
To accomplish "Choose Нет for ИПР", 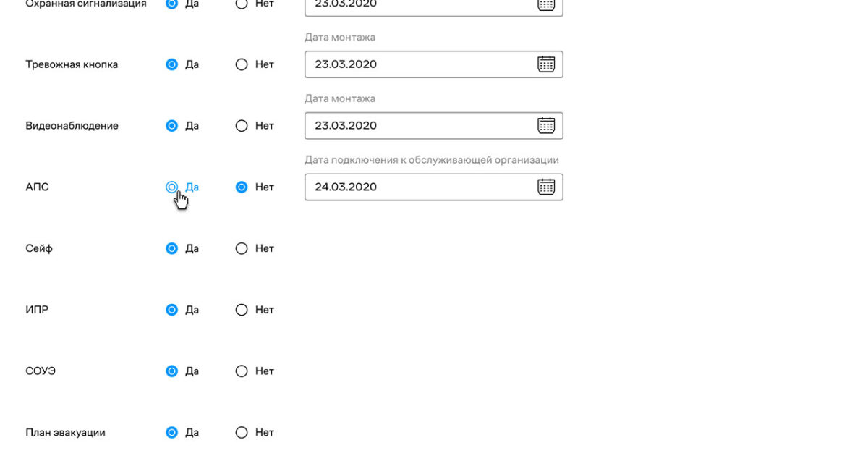I will [x=242, y=310].
